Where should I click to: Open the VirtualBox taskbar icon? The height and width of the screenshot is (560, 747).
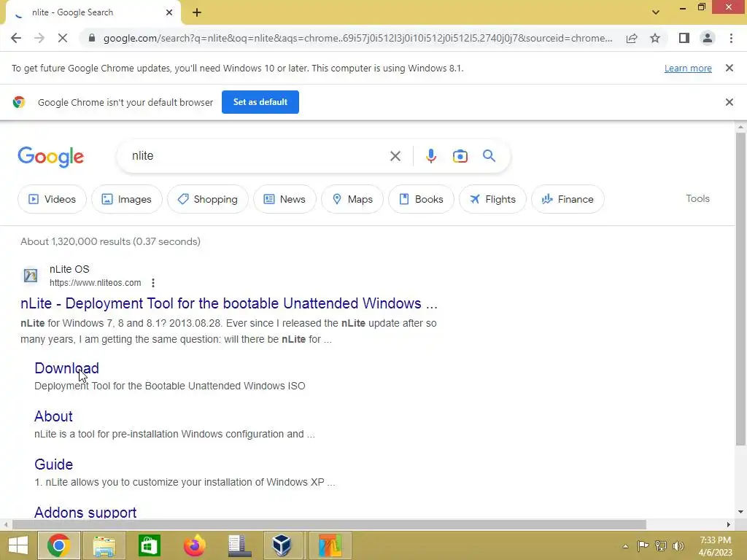click(282, 545)
